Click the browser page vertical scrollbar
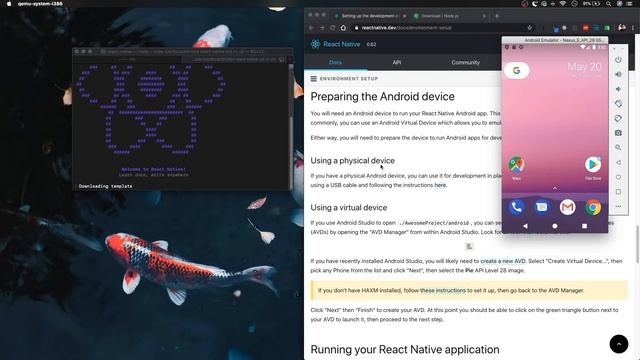Screen dimensions: 640x360 tap(638, 244)
